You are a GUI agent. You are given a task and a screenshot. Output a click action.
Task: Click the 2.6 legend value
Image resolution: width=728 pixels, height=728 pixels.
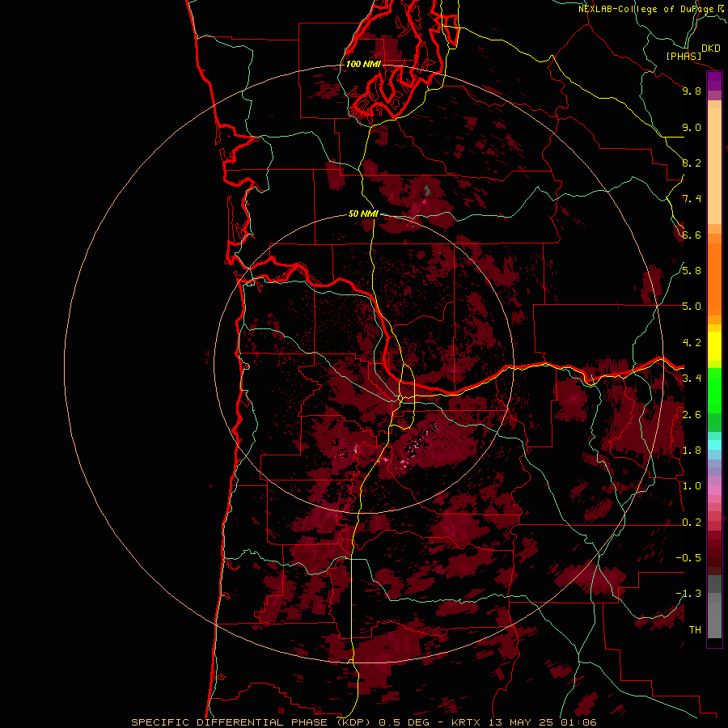coord(692,415)
